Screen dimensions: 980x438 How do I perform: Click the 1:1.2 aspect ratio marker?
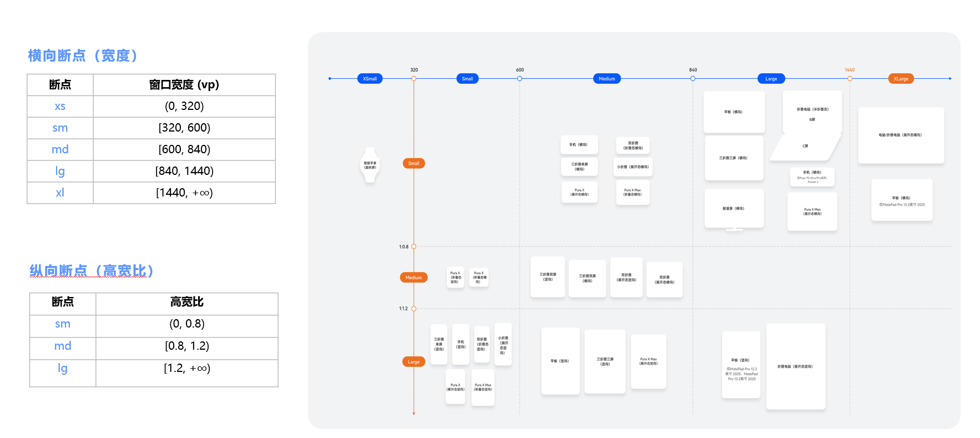pos(414,309)
